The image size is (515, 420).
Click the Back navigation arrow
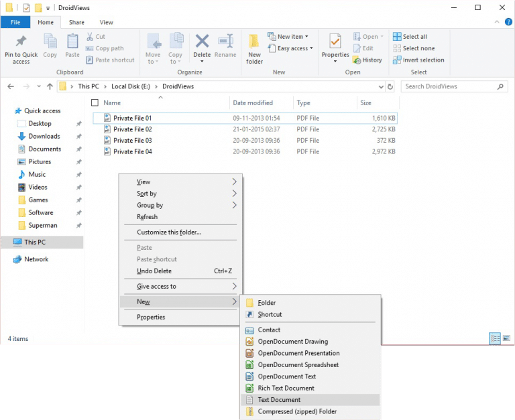click(11, 86)
